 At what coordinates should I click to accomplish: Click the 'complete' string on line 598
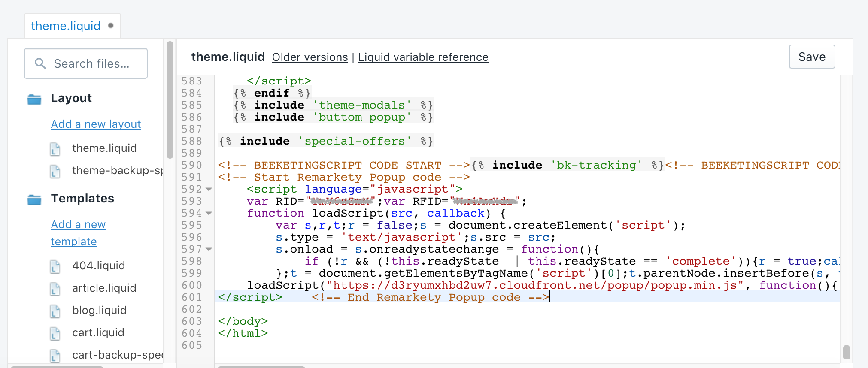pos(701,261)
